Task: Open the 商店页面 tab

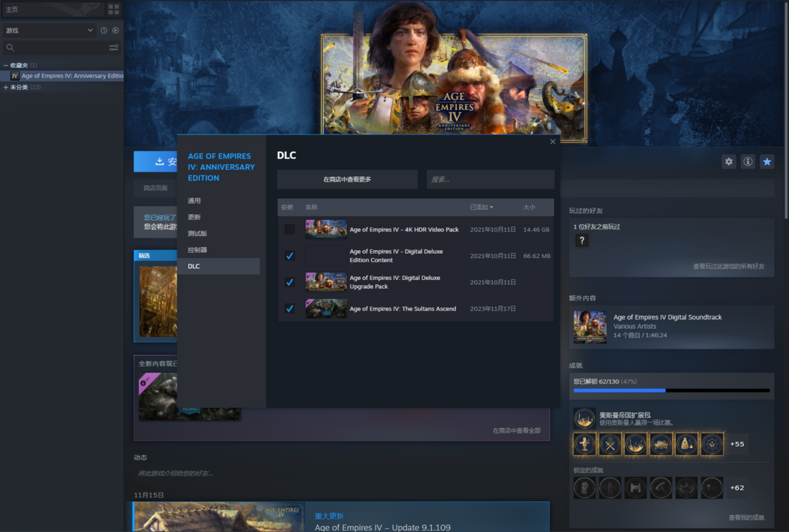Action: [x=156, y=189]
